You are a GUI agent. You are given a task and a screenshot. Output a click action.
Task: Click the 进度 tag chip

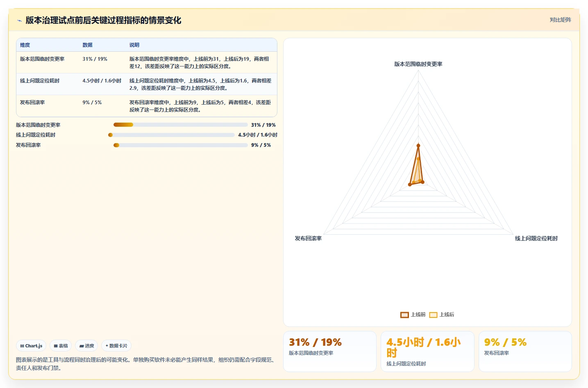pyautogui.click(x=86, y=346)
